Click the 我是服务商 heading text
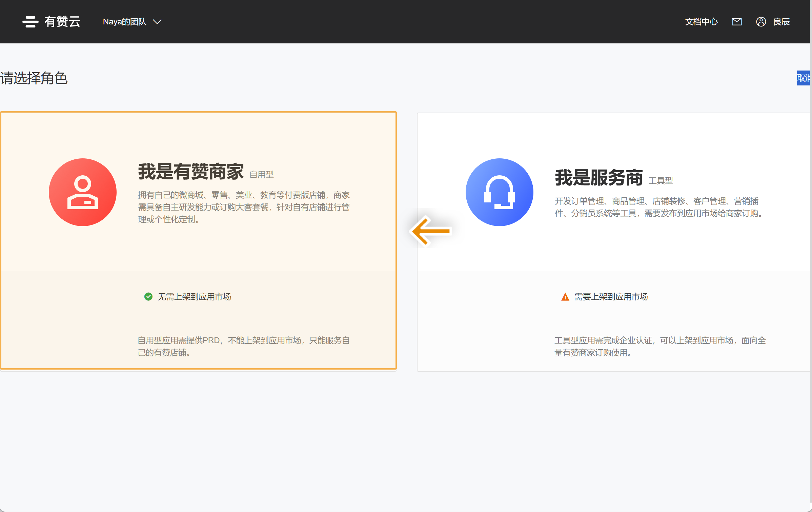The image size is (812, 512). (598, 178)
